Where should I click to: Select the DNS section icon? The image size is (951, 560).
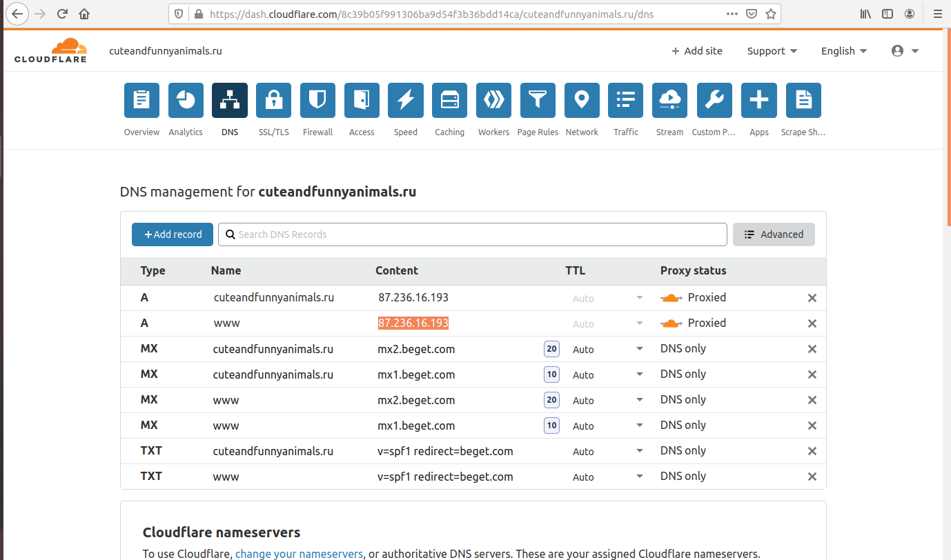tap(230, 101)
